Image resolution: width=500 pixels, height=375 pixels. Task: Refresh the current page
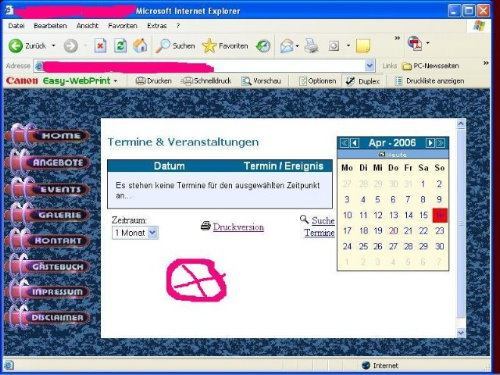[120, 46]
